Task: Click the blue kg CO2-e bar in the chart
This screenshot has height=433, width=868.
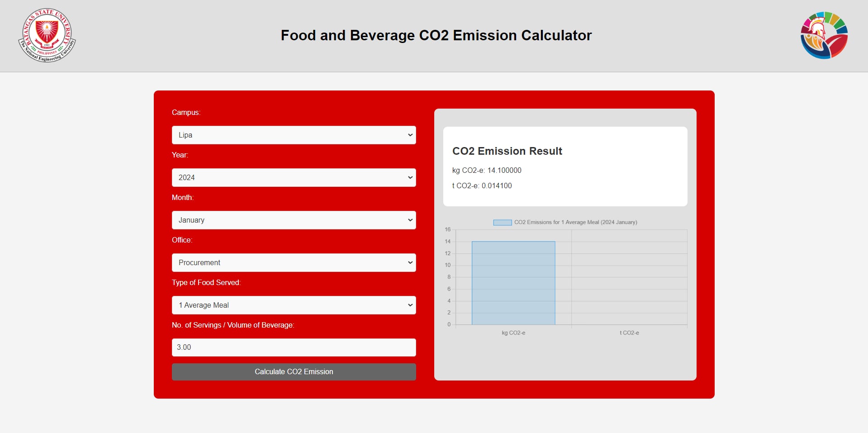Action: 513,283
